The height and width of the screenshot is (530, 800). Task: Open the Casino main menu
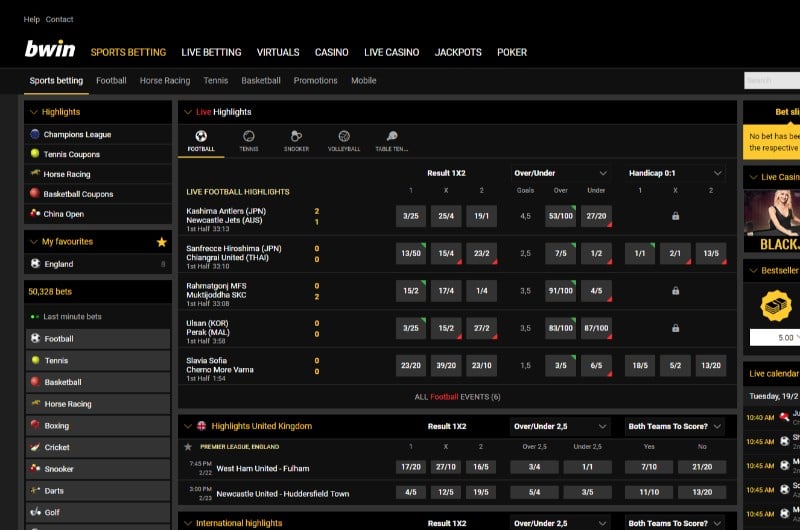click(x=332, y=53)
